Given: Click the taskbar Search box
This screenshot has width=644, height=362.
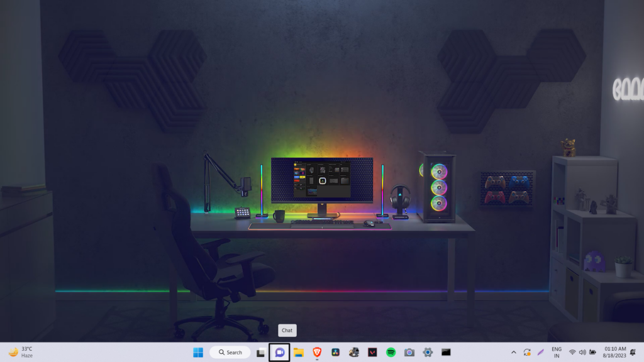Looking at the screenshot, I should click(230, 353).
